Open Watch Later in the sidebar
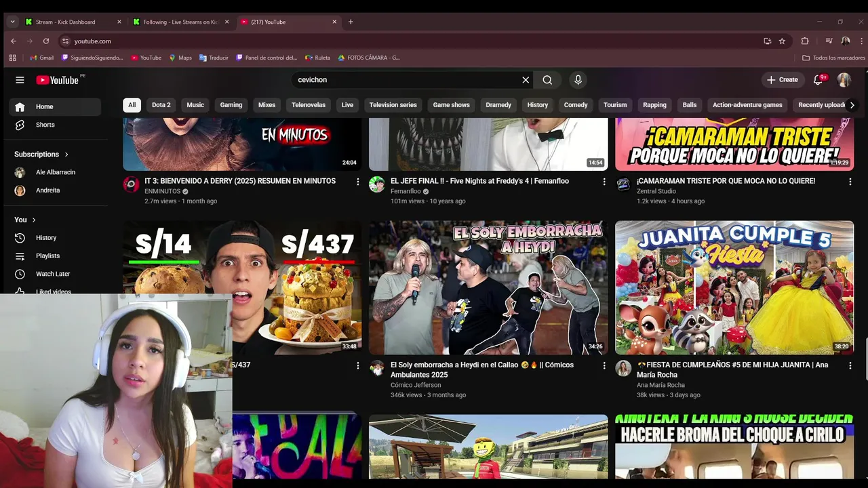 (x=55, y=274)
